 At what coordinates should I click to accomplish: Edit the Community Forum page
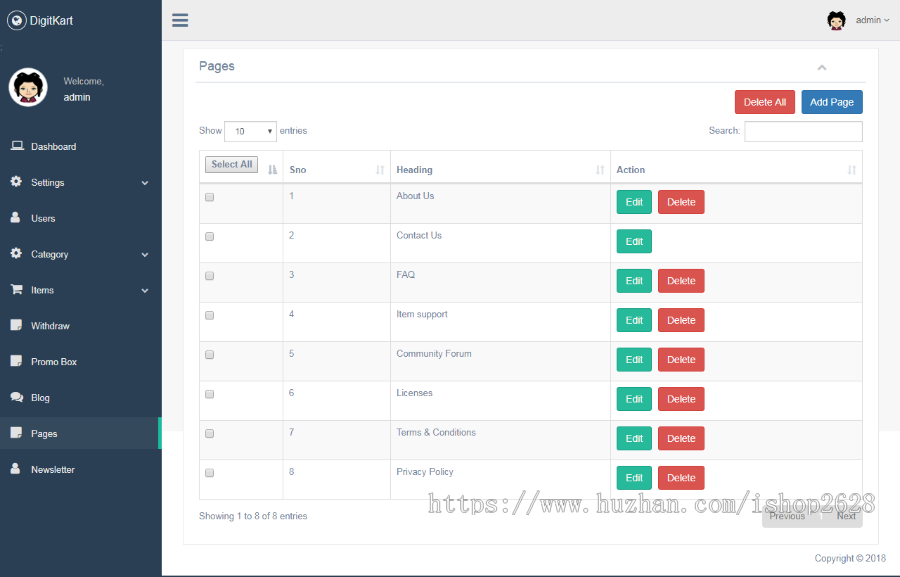[x=634, y=359]
